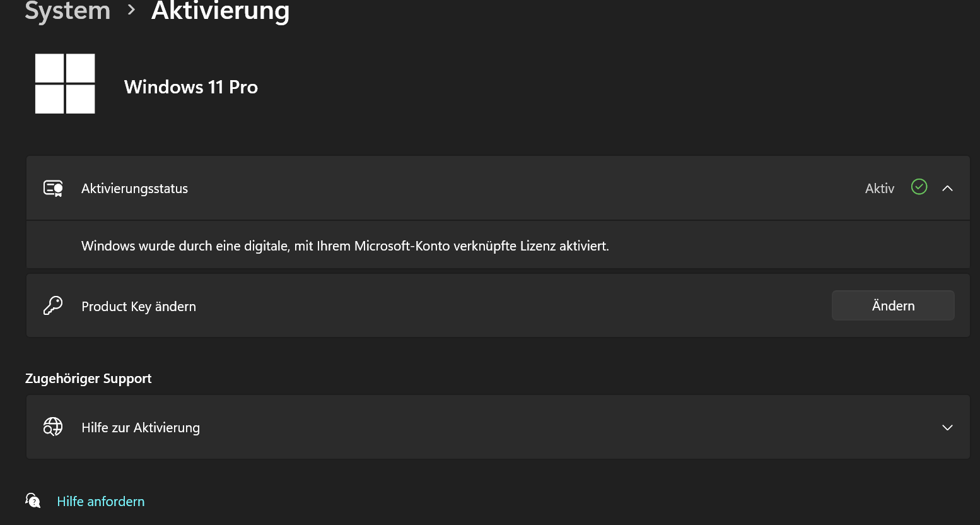Open the Ändern product key dialog

893,305
